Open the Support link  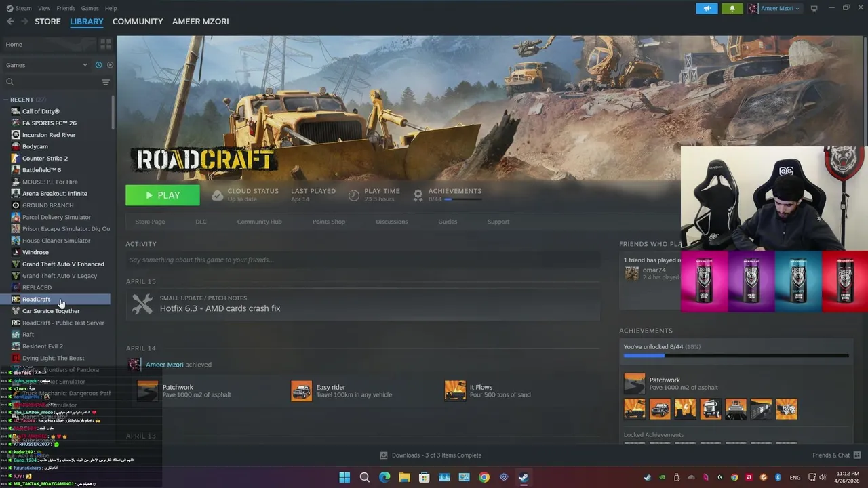coord(498,222)
